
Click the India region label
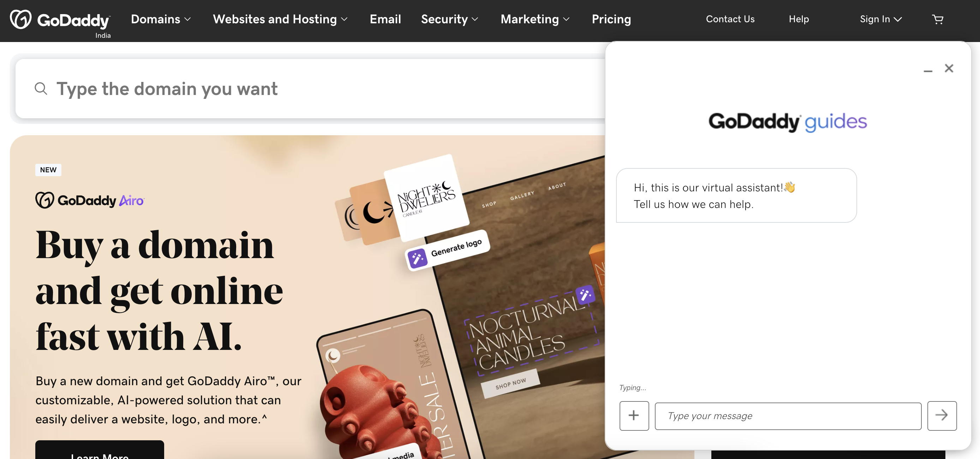coord(103,35)
